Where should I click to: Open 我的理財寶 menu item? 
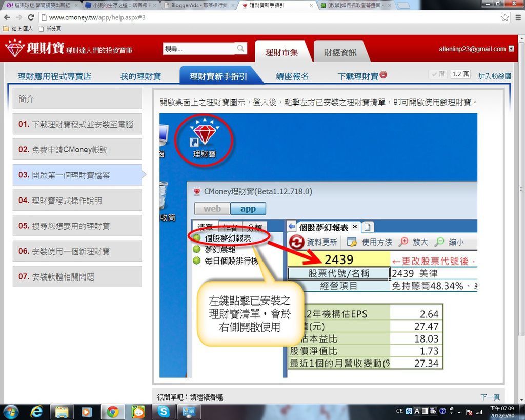tap(140, 76)
